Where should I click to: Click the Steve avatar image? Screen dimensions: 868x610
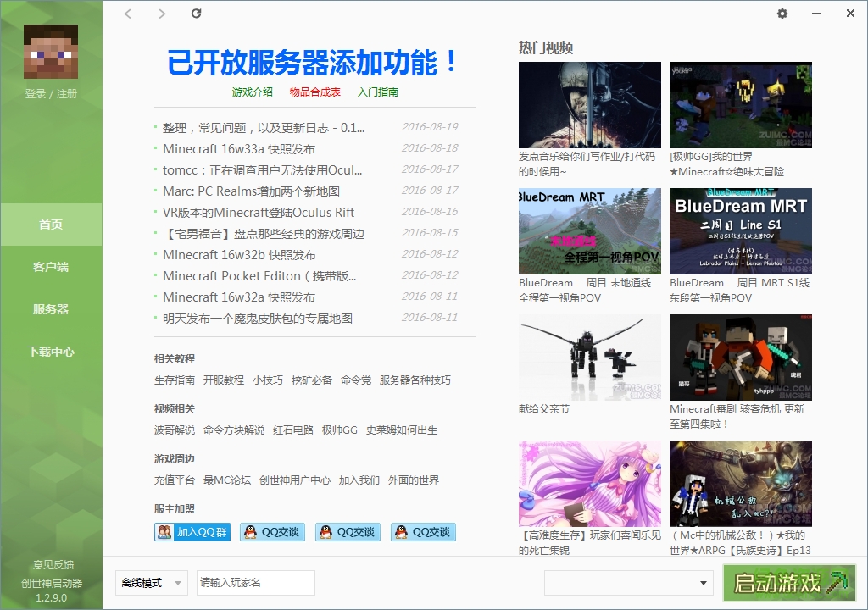[x=51, y=53]
